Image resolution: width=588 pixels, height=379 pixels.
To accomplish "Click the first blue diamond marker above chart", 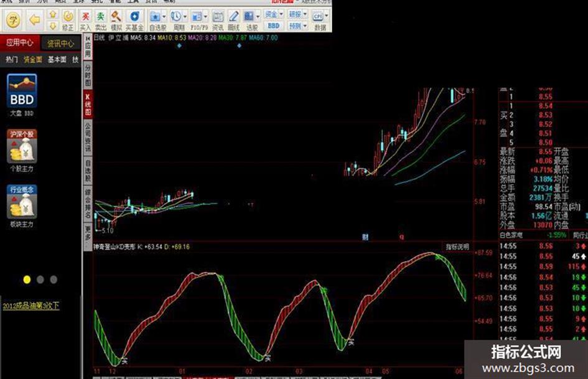I will (179, 46).
